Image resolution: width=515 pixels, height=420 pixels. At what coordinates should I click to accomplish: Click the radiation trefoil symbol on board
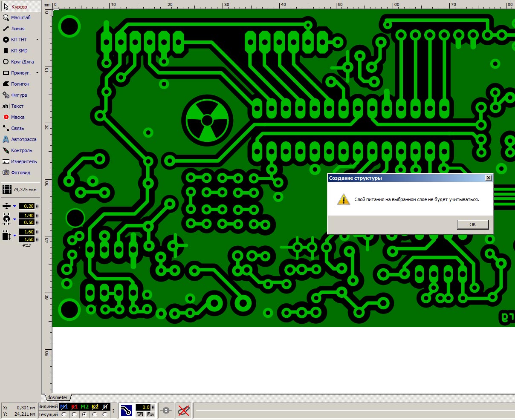(x=207, y=121)
